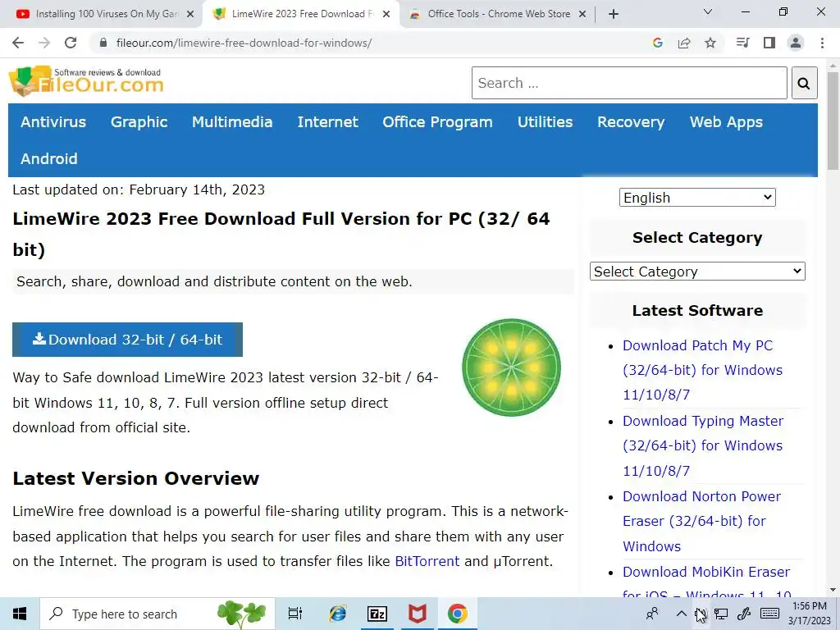Bookmark this page with star icon
The height and width of the screenshot is (630, 840).
(x=710, y=43)
